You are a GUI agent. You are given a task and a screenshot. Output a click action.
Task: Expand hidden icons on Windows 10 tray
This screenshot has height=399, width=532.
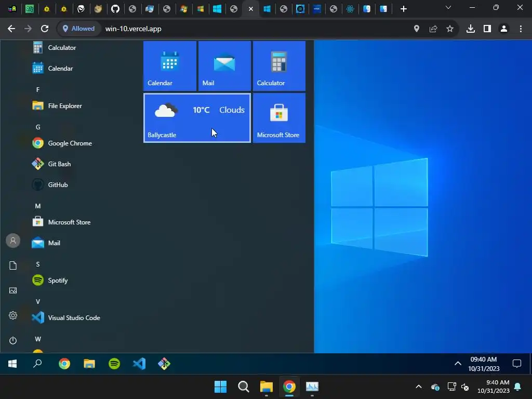pos(458,364)
